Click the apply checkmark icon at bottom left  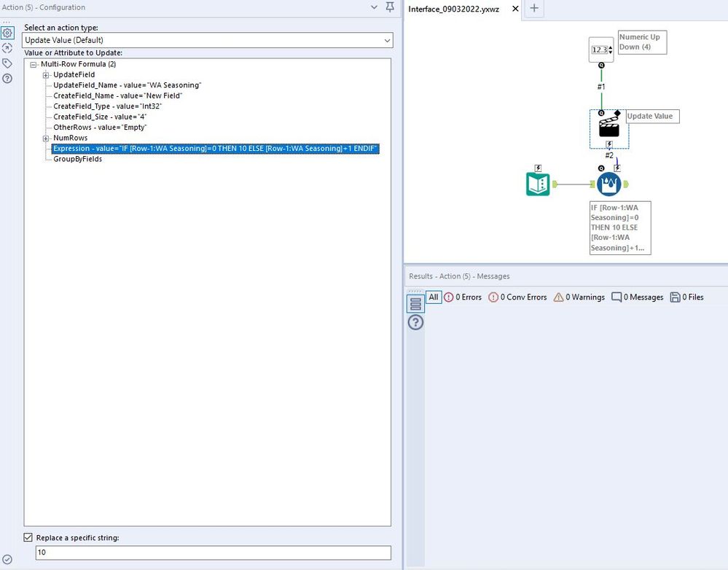pyautogui.click(x=7, y=559)
